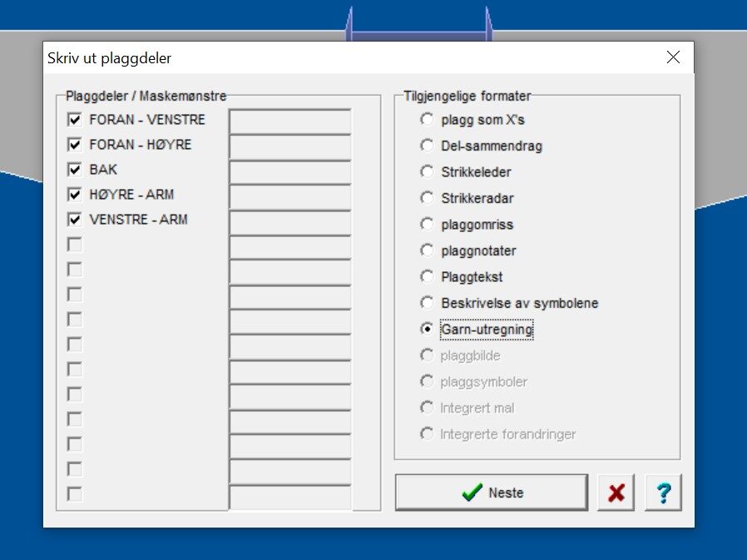Viewport: 747px width, 560px height.
Task: Click the stitch pattern field beside FORAN - VENSTRE
Action: 290,121
